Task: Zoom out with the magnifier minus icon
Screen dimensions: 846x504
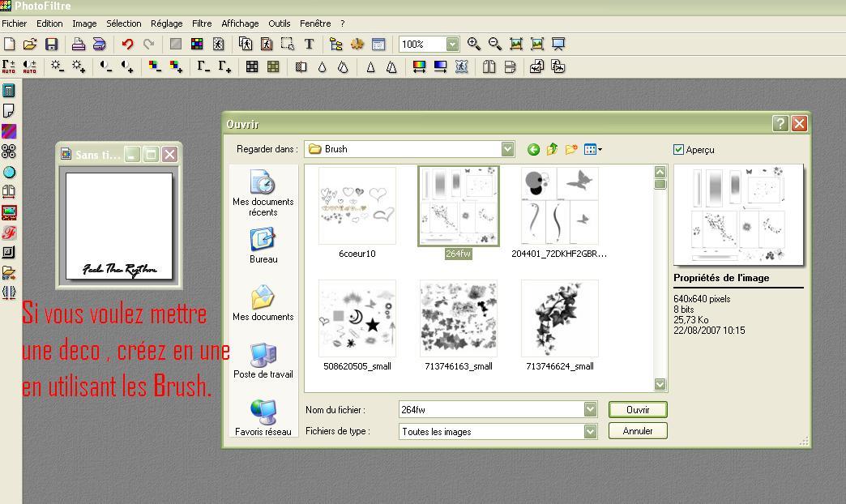Action: 495,45
